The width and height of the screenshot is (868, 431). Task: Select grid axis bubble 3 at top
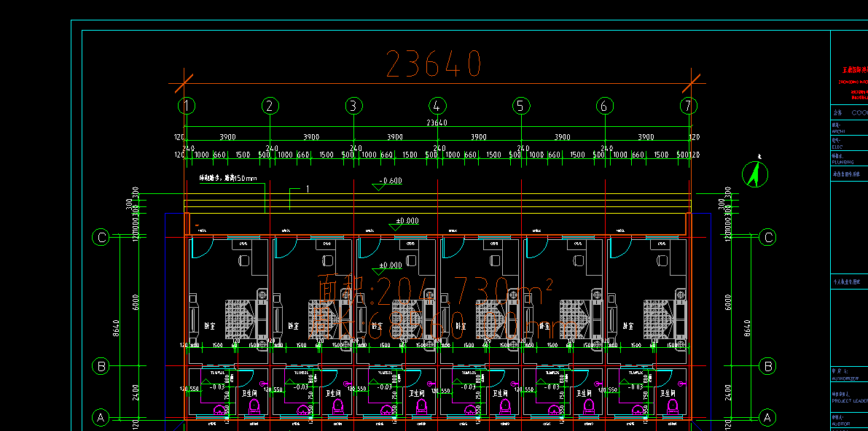(353, 106)
